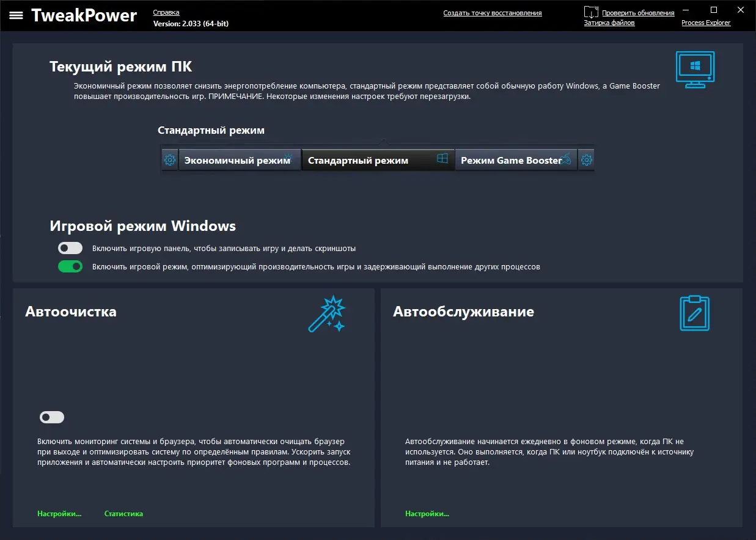Maximize the TweakPower window
The width and height of the screenshot is (756, 540).
click(x=714, y=10)
